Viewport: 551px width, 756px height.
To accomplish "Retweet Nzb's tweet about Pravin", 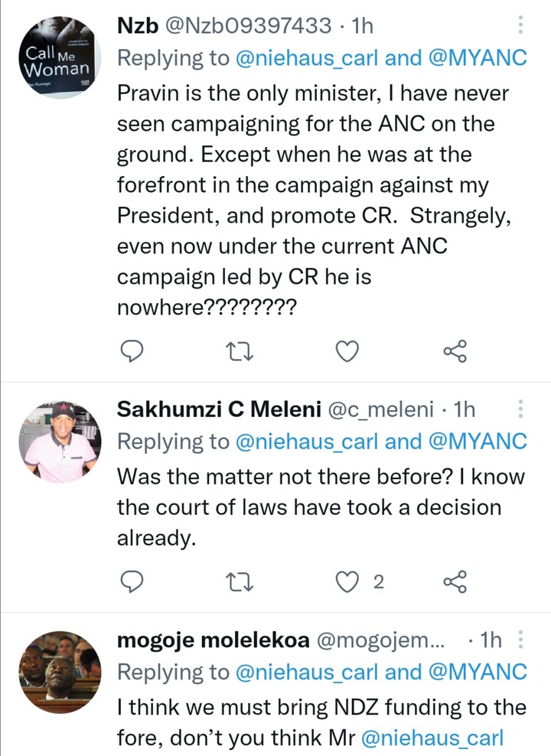I will (x=240, y=351).
